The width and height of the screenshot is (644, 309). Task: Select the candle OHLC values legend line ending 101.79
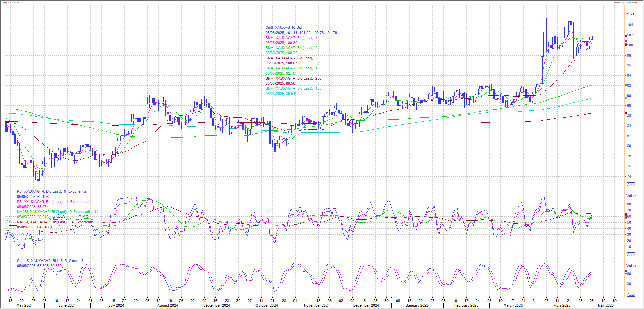point(301,33)
